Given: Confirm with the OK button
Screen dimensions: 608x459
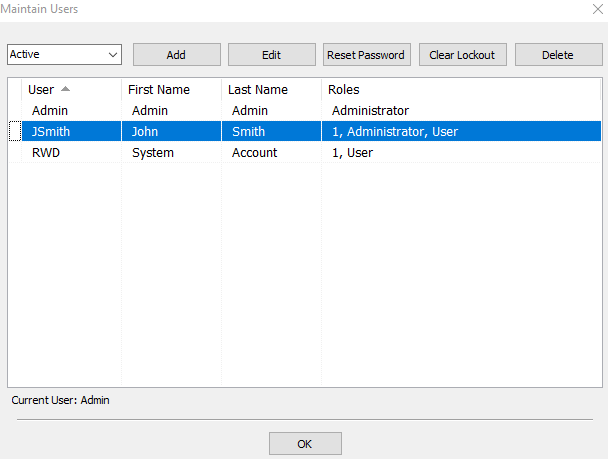Looking at the screenshot, I should tap(305, 443).
